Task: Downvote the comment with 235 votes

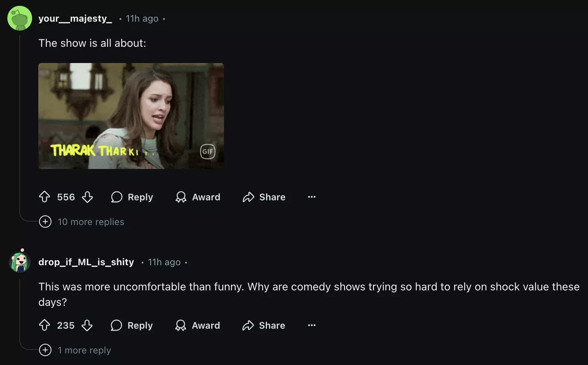Action: point(87,325)
